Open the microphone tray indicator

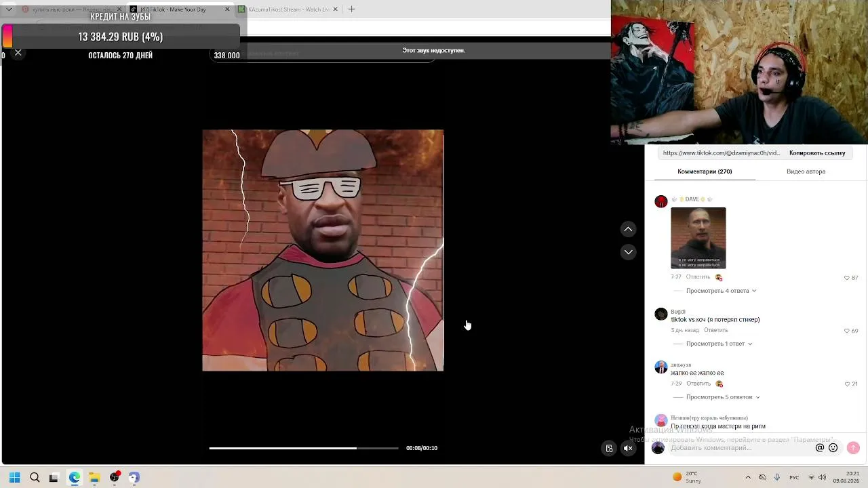pyautogui.click(x=777, y=477)
